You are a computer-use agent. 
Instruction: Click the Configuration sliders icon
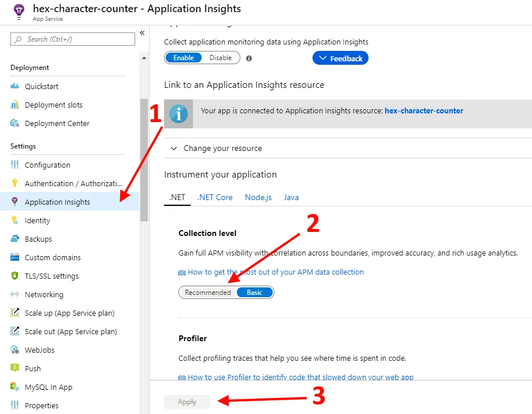[15, 165]
